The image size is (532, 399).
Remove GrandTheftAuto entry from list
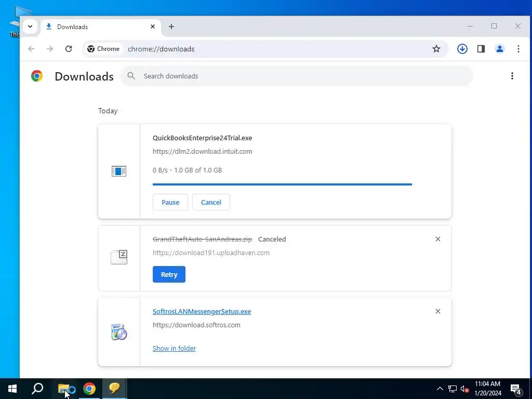click(x=437, y=239)
